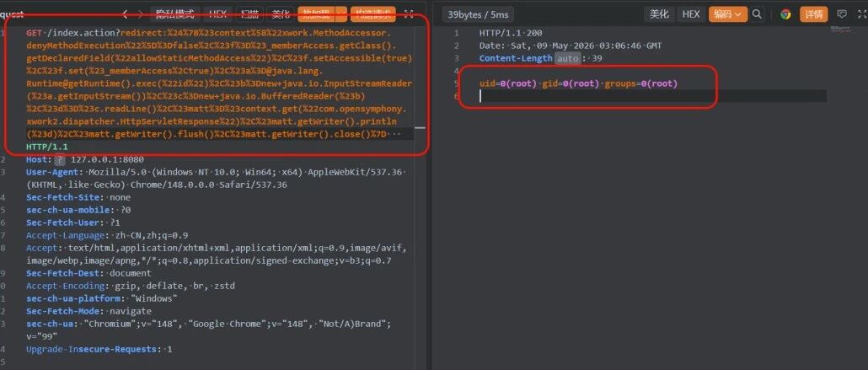Click the empty line 6 in response
The image size is (868, 370).
[x=653, y=96]
